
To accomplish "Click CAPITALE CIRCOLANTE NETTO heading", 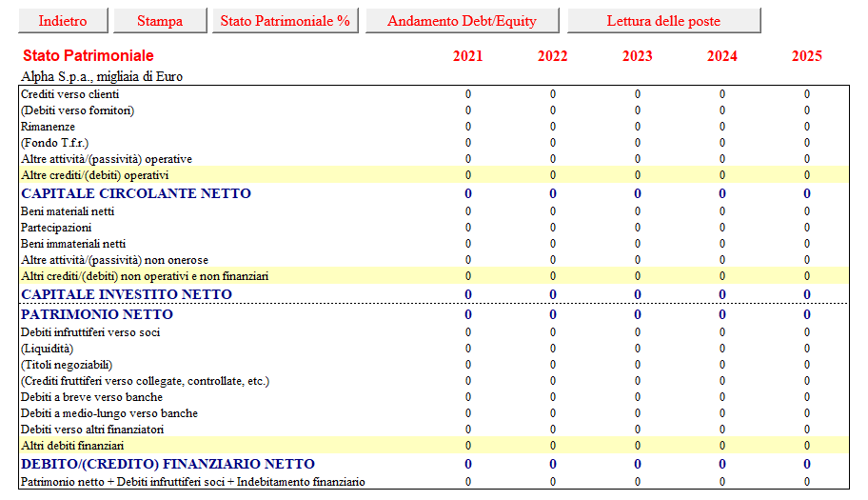I will click(135, 193).
